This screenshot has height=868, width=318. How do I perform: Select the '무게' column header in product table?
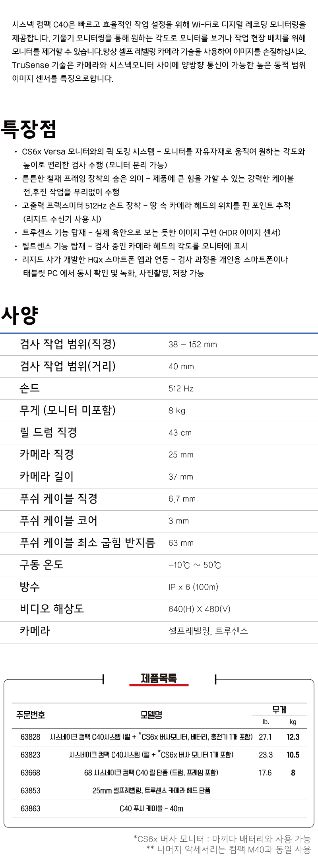point(279,709)
